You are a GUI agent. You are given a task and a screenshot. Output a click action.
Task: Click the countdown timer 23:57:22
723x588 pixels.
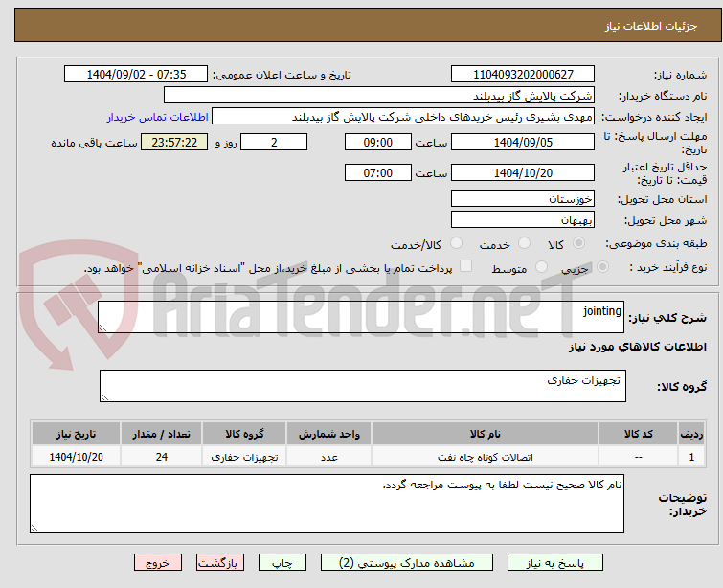pos(174,142)
